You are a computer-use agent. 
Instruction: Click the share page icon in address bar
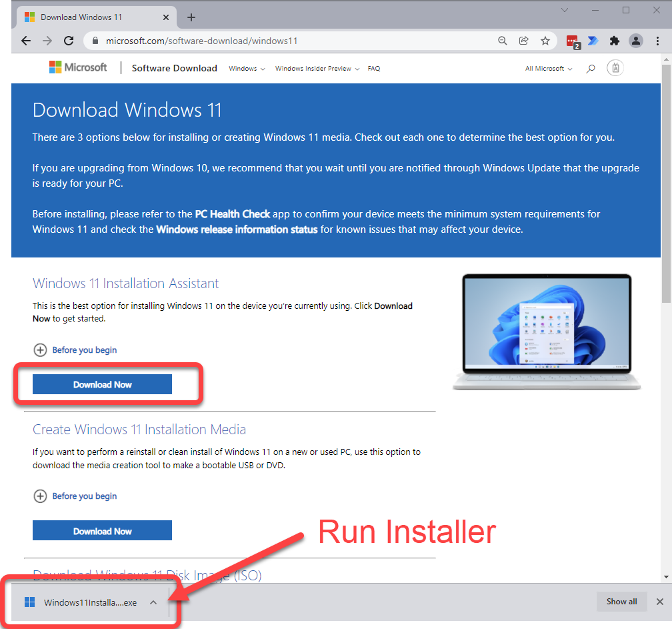point(524,41)
